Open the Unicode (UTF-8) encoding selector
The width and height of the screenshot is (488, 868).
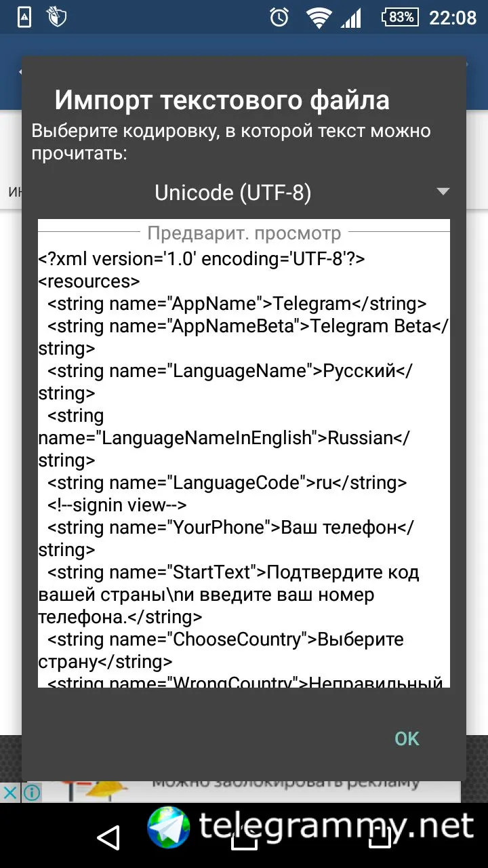pos(233,193)
